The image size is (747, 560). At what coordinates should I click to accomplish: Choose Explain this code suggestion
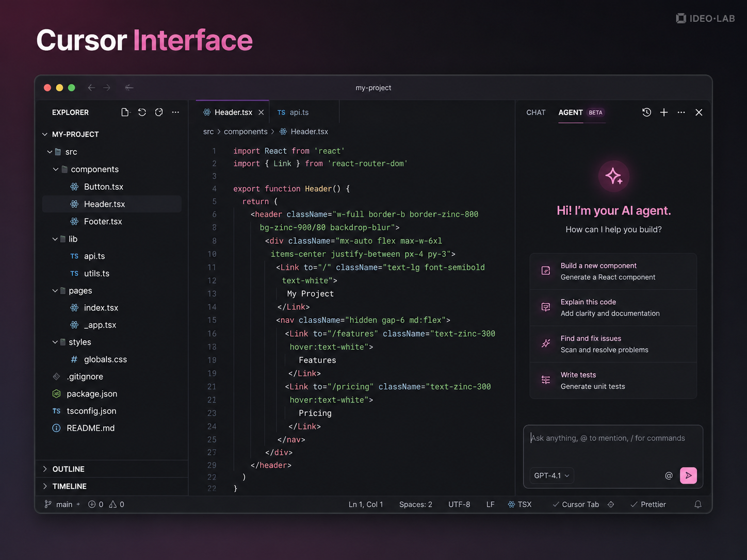click(x=613, y=307)
